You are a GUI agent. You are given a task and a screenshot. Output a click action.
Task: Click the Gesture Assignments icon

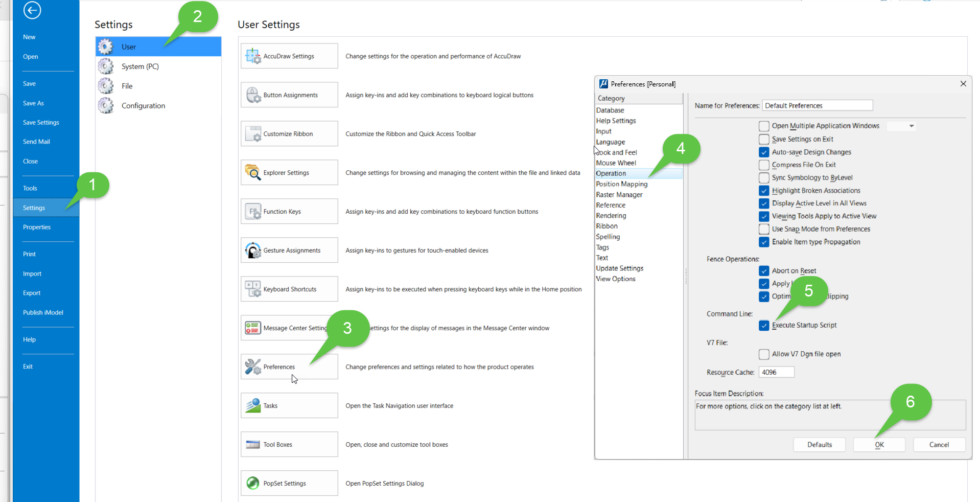pyautogui.click(x=253, y=250)
